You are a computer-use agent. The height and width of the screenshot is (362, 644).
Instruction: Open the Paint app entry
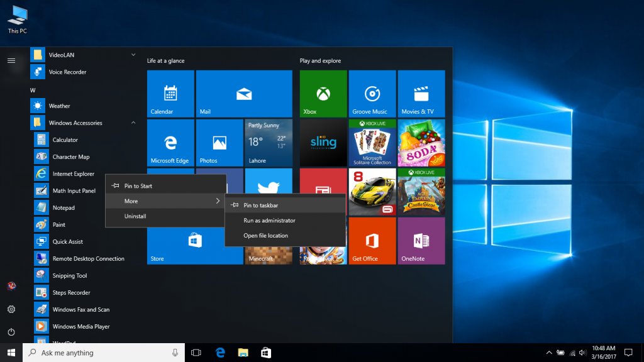[x=58, y=224]
